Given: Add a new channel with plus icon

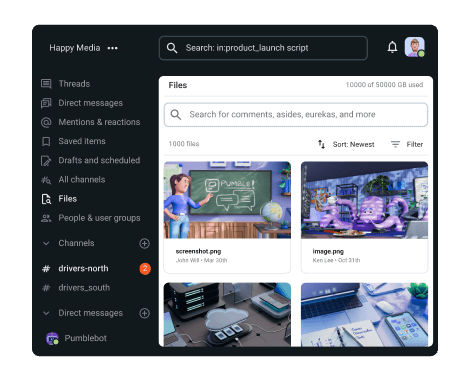Looking at the screenshot, I should [144, 243].
